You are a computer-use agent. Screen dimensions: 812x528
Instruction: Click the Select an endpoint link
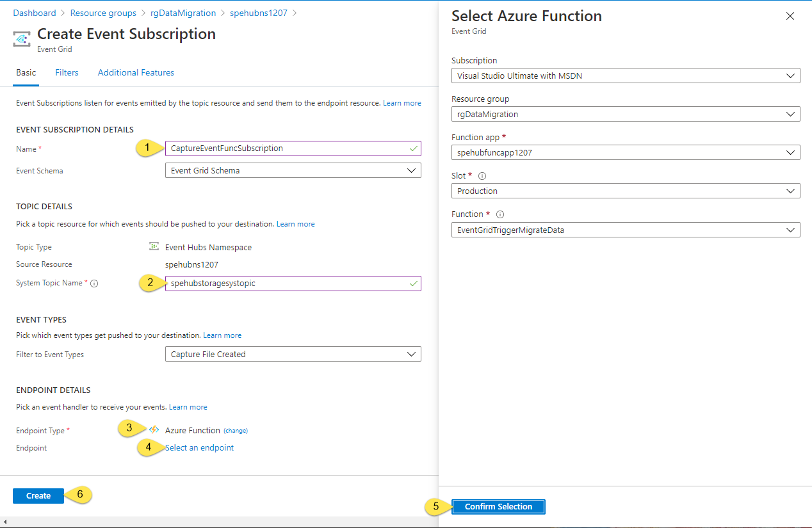pyautogui.click(x=199, y=447)
